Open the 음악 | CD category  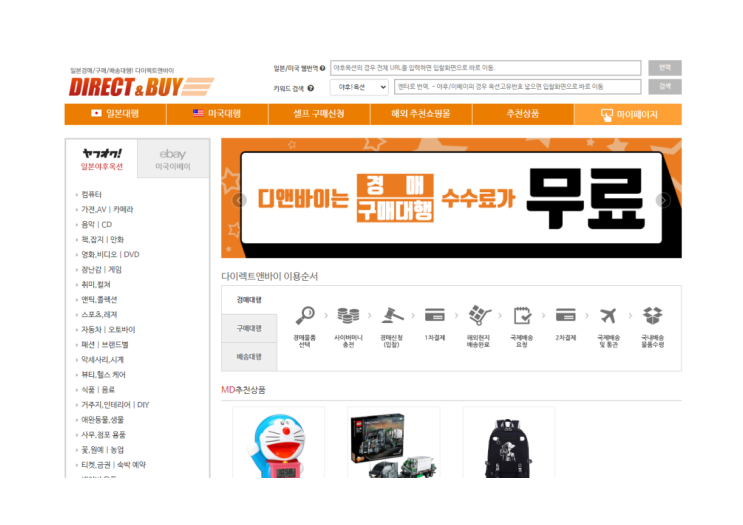pyautogui.click(x=97, y=225)
